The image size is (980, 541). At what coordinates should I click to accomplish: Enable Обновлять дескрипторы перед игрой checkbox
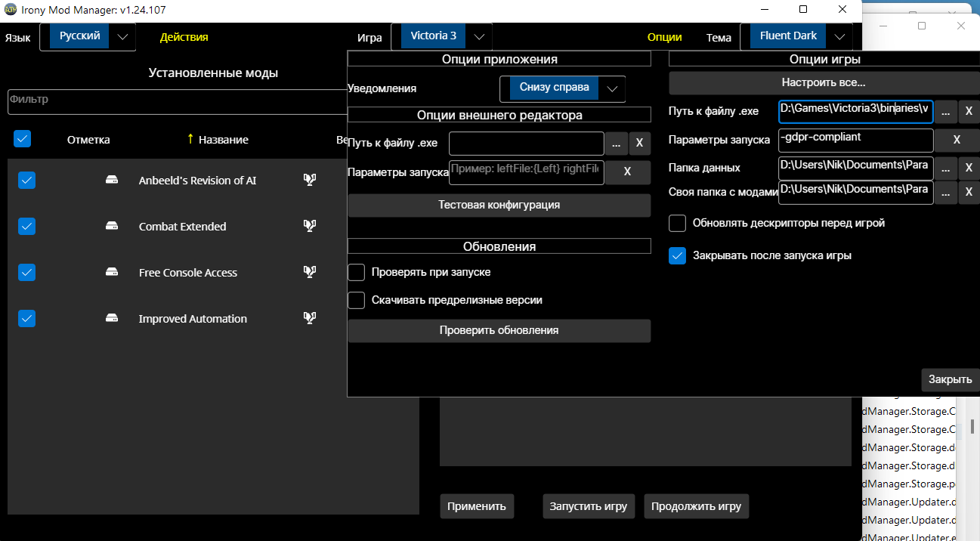[x=678, y=223]
